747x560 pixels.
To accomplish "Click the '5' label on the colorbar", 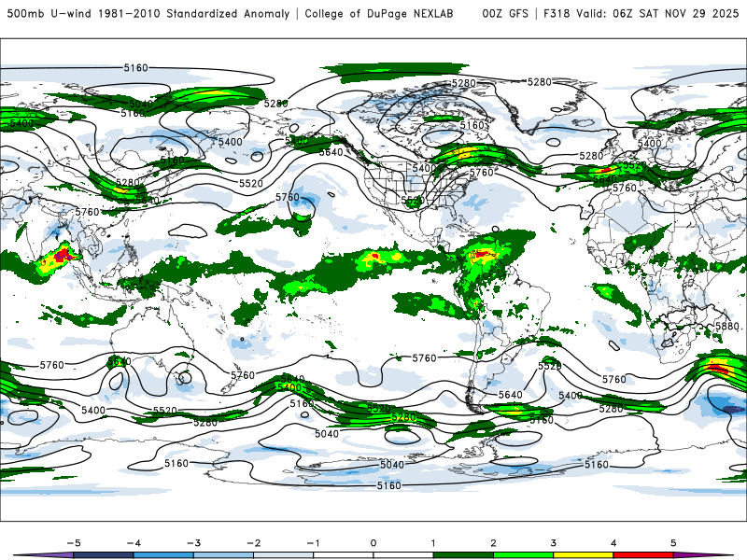I will click(673, 543).
